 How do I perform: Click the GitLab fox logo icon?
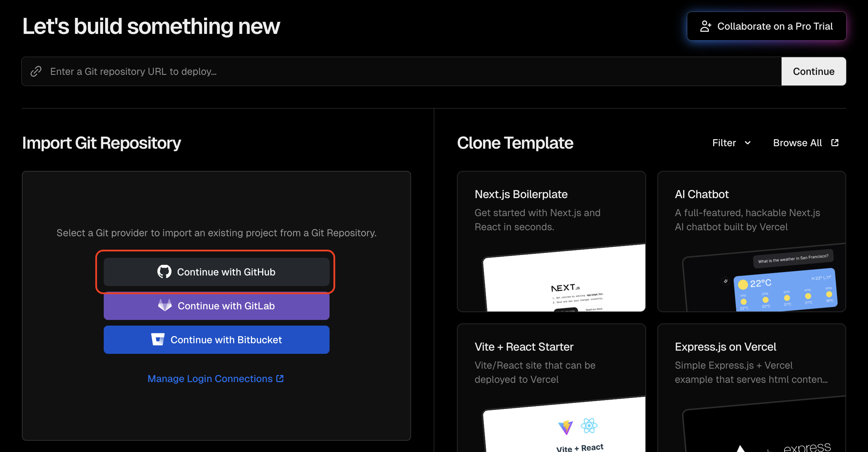[x=165, y=305]
